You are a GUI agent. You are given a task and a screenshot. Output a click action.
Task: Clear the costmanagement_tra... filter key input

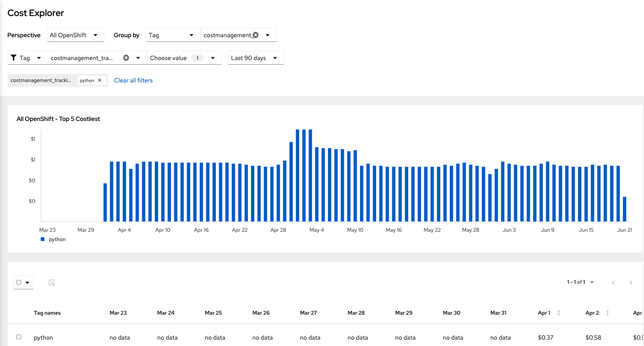click(126, 58)
